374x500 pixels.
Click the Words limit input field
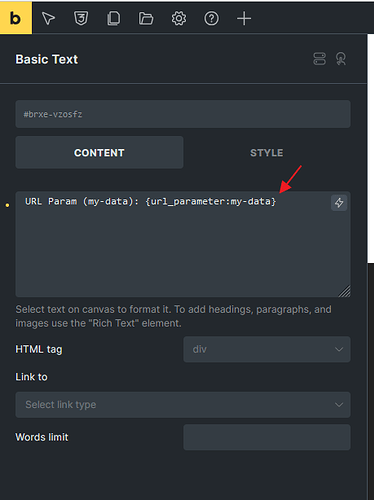[267, 437]
